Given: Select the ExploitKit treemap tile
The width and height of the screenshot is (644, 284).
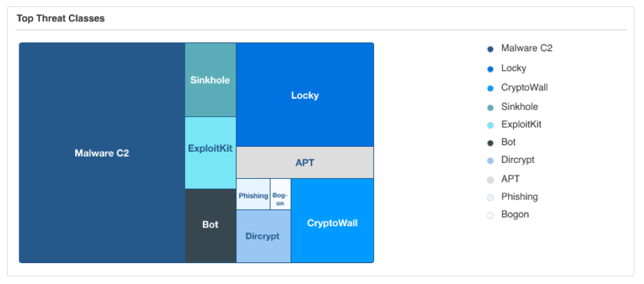Looking at the screenshot, I should point(210,148).
